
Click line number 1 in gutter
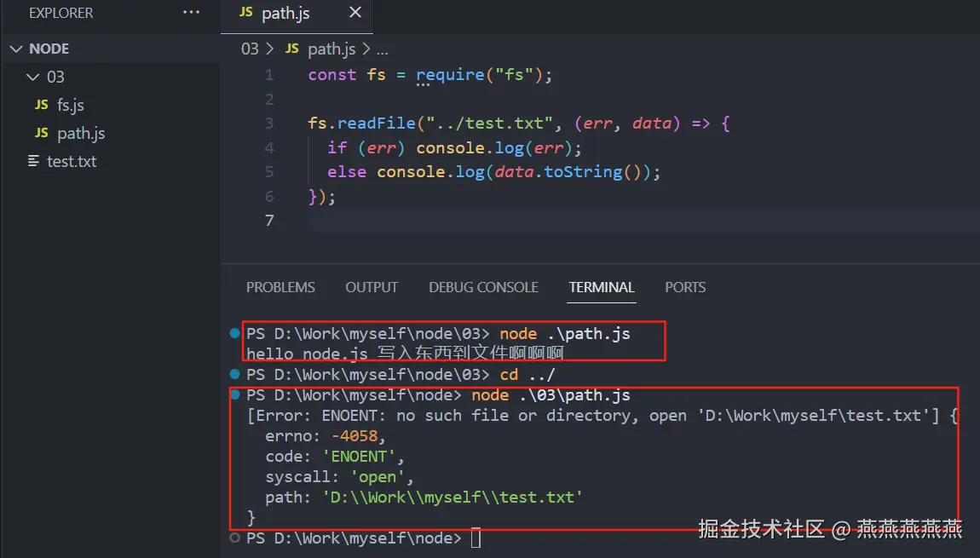pyautogui.click(x=268, y=75)
